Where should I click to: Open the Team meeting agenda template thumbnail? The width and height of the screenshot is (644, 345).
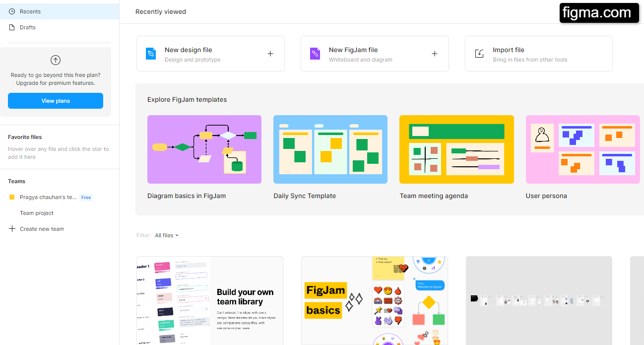pos(456,149)
